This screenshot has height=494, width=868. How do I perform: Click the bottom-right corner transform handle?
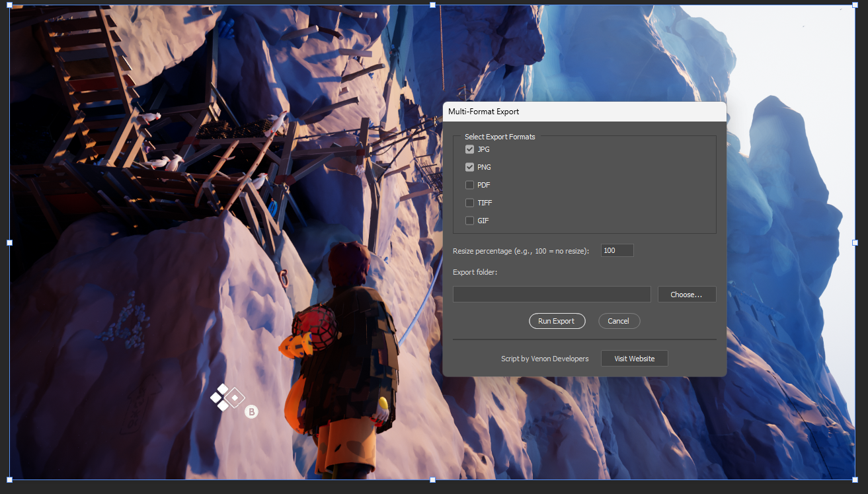coord(855,479)
